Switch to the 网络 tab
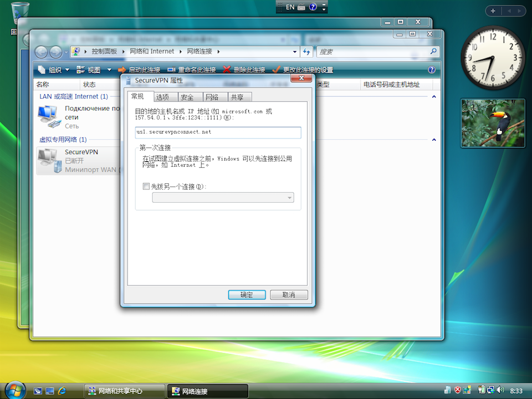 tap(215, 97)
